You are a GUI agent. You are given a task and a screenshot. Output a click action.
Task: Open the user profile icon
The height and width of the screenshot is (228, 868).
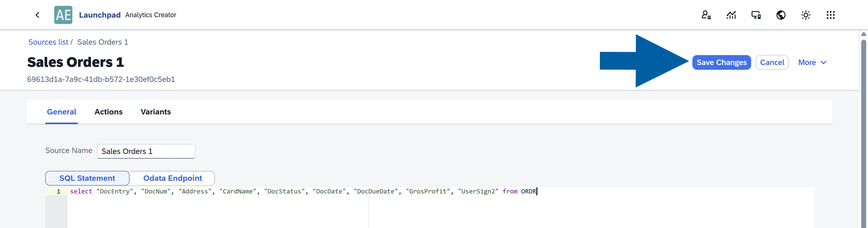(x=706, y=15)
